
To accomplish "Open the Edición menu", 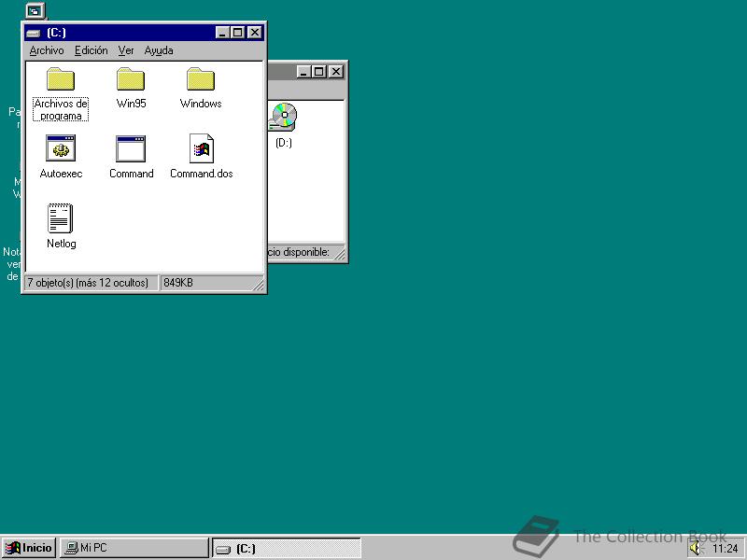I will [91, 50].
